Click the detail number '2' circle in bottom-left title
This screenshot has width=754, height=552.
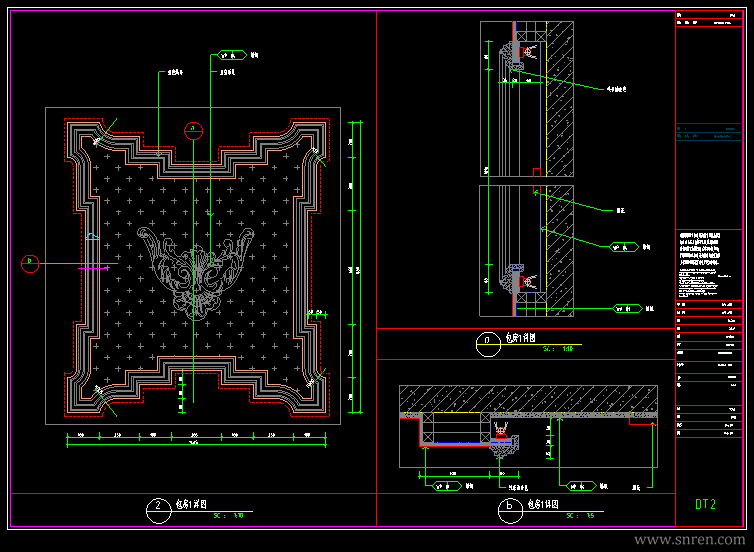[159, 510]
